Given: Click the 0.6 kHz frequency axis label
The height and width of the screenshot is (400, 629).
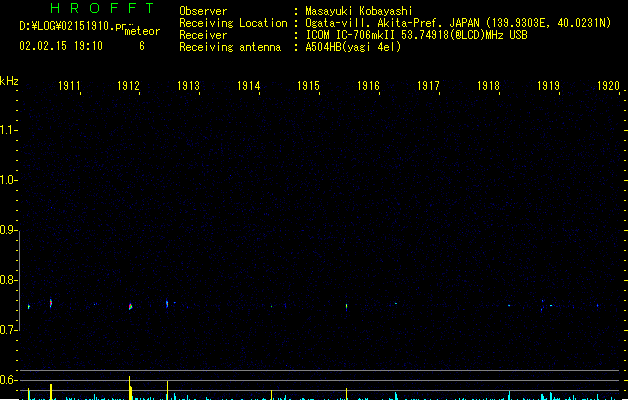Looking at the screenshot, I should tap(7, 380).
